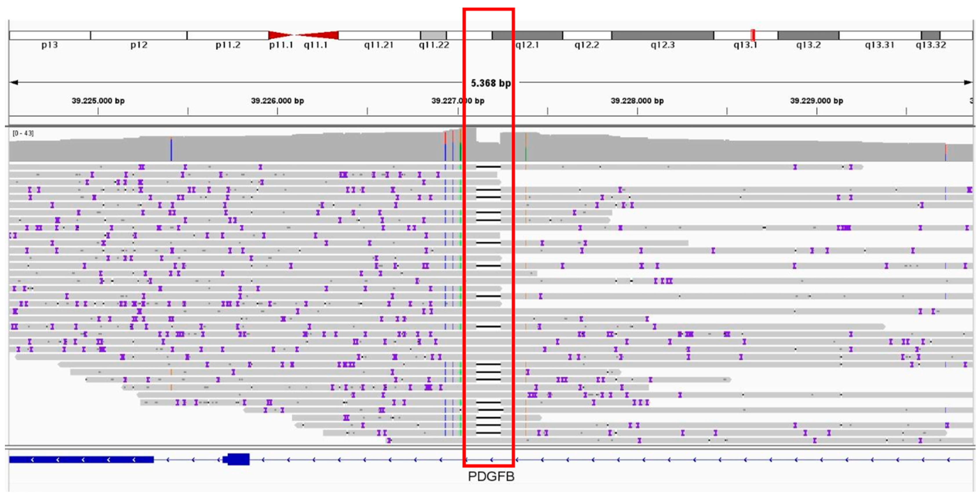Click the 39.228.000 bp ruler label
This screenshot has width=980, height=498.
(x=637, y=101)
